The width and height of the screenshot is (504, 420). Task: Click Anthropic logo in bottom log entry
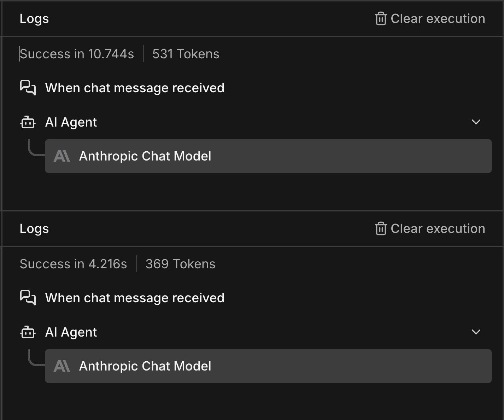click(62, 366)
